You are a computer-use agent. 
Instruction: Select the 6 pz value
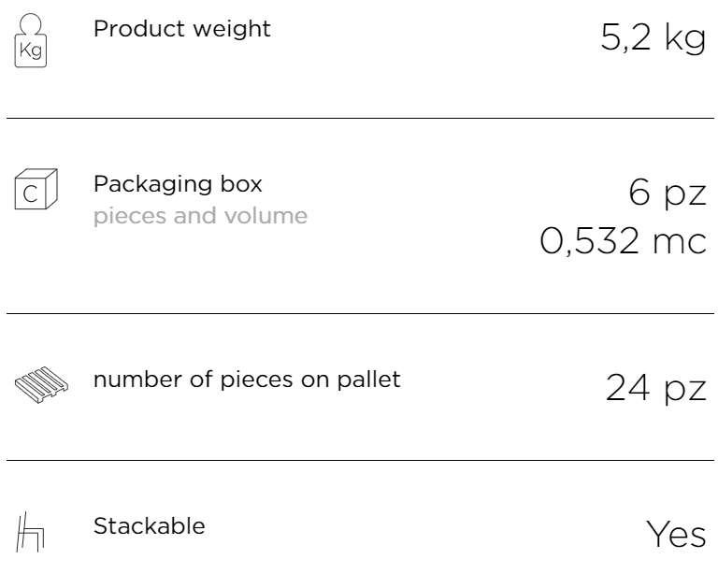point(668,194)
